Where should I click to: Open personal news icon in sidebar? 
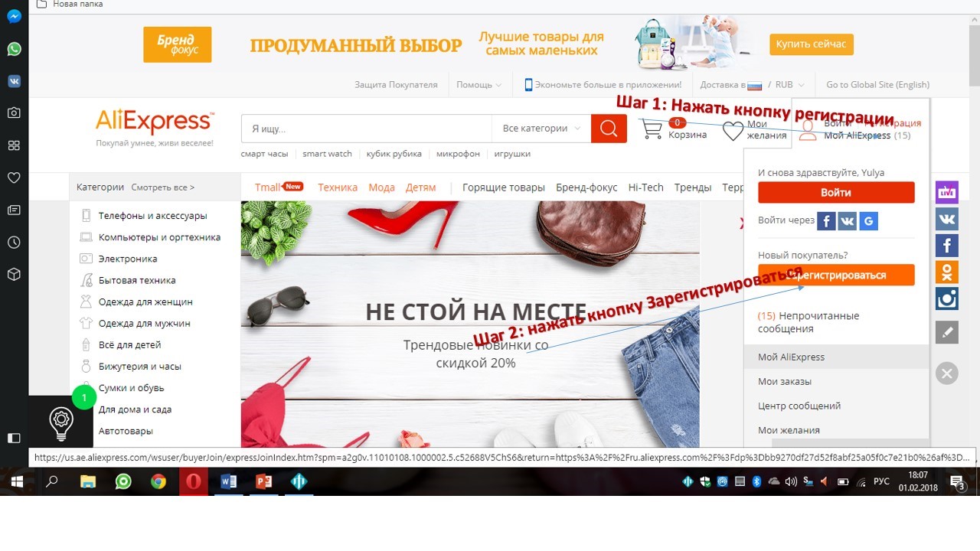(x=14, y=210)
